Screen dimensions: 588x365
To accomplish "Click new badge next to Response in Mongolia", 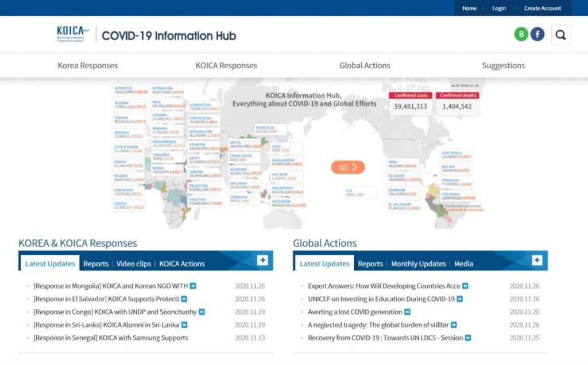I will tap(193, 286).
